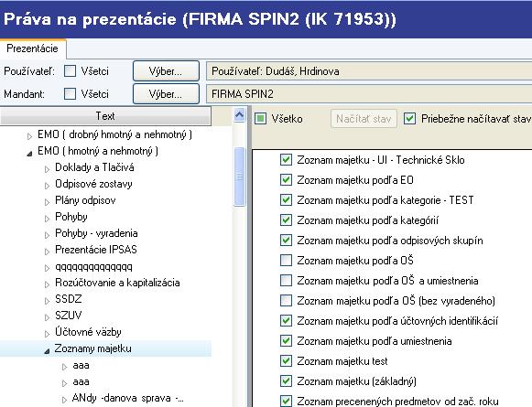The height and width of the screenshot is (407, 532).
Task: Uncheck Zoznam majetku podľa odpisových skupín
Action: 286,241
